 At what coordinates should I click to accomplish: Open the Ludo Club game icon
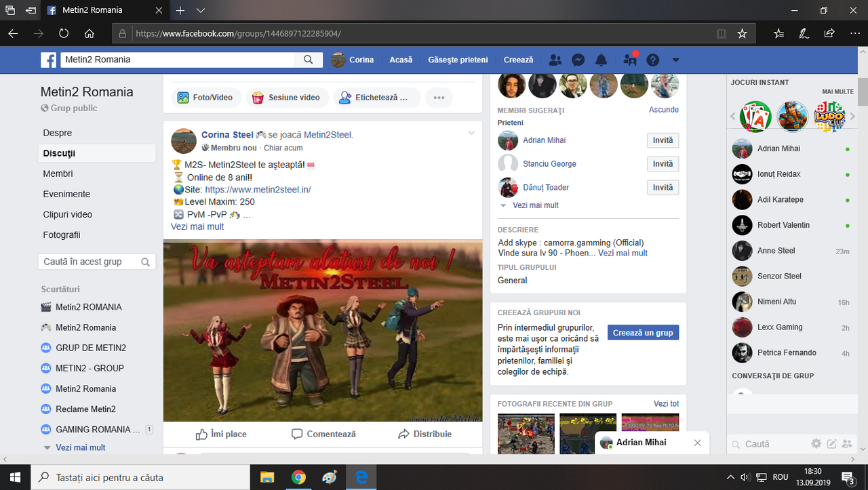tap(829, 117)
